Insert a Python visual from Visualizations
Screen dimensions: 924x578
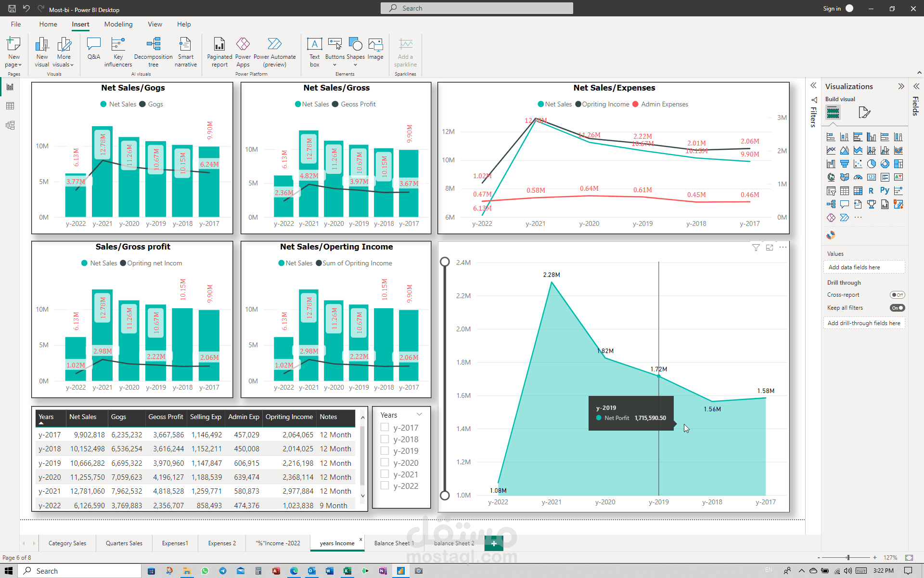[885, 191]
